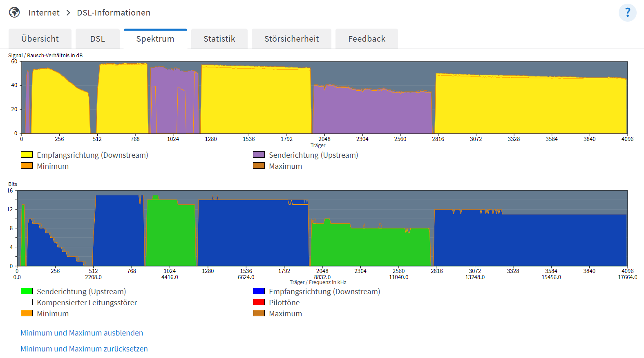Image resolution: width=644 pixels, height=358 pixels.
Task: Open the Internet breadcrumb
Action: click(44, 13)
